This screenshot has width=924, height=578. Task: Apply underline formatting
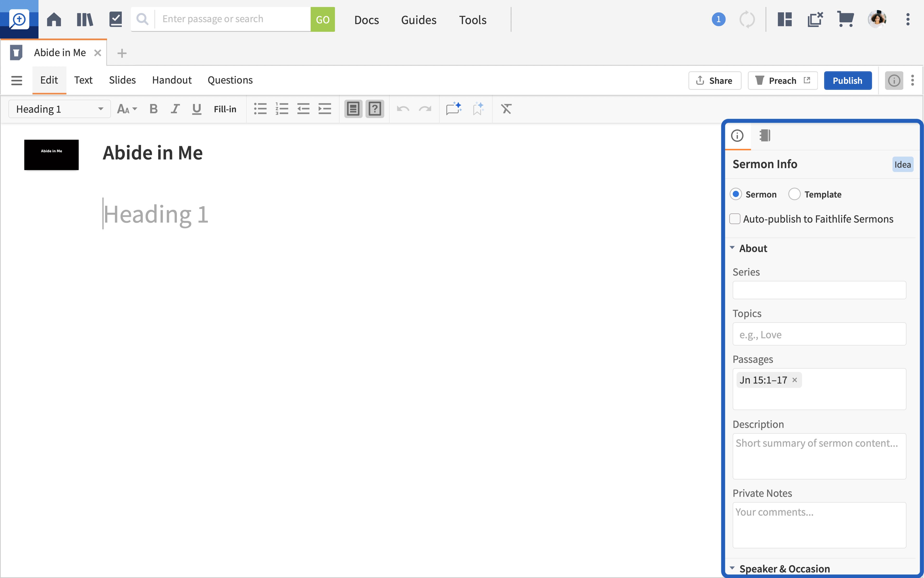pyautogui.click(x=196, y=109)
